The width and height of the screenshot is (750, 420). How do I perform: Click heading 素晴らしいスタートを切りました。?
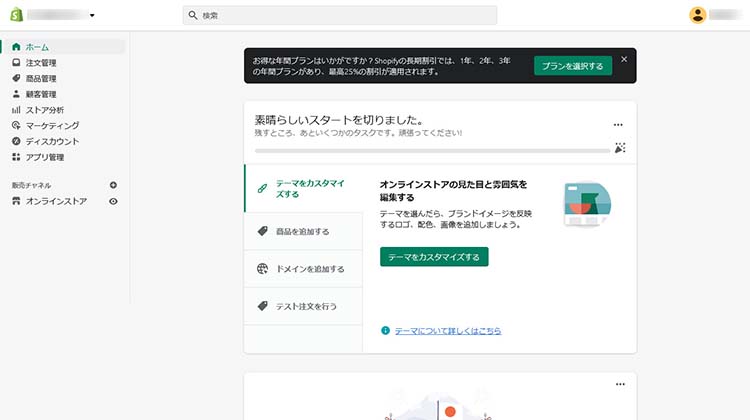[x=339, y=120]
